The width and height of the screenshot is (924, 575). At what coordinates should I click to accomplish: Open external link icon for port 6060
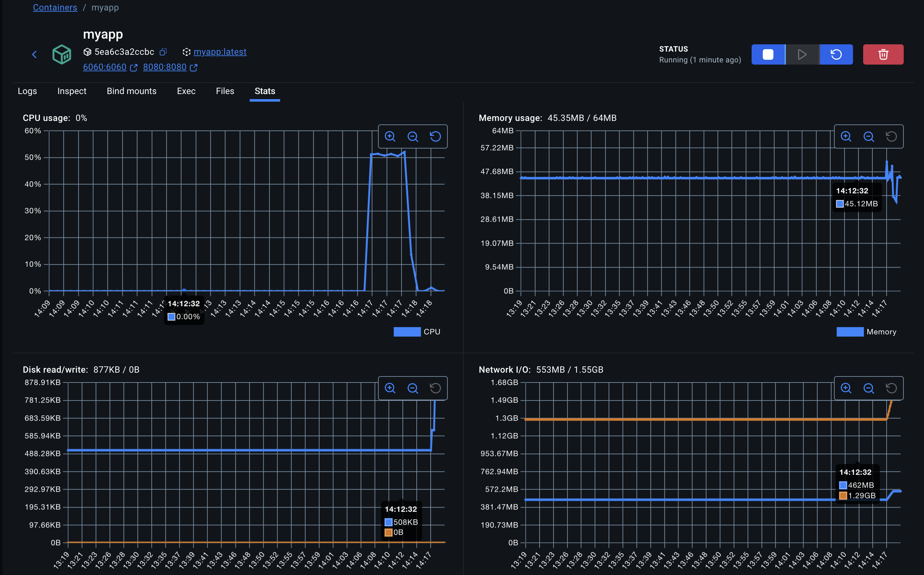[x=134, y=68]
